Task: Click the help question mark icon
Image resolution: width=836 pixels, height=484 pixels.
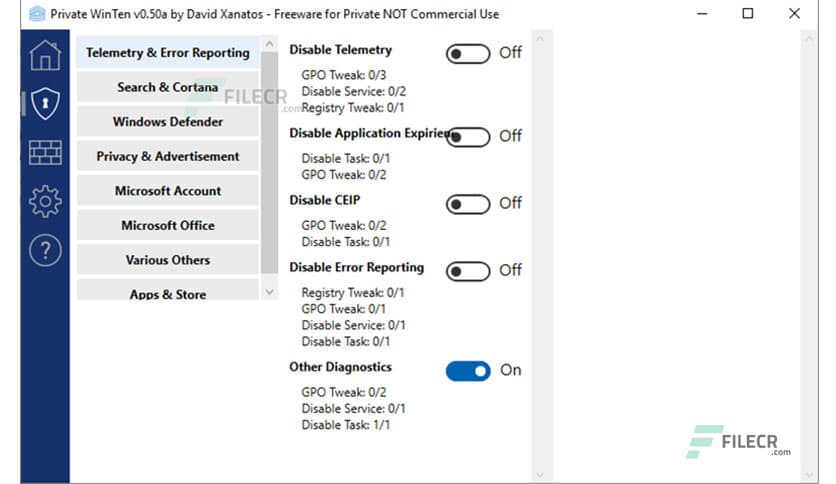Action: (45, 252)
